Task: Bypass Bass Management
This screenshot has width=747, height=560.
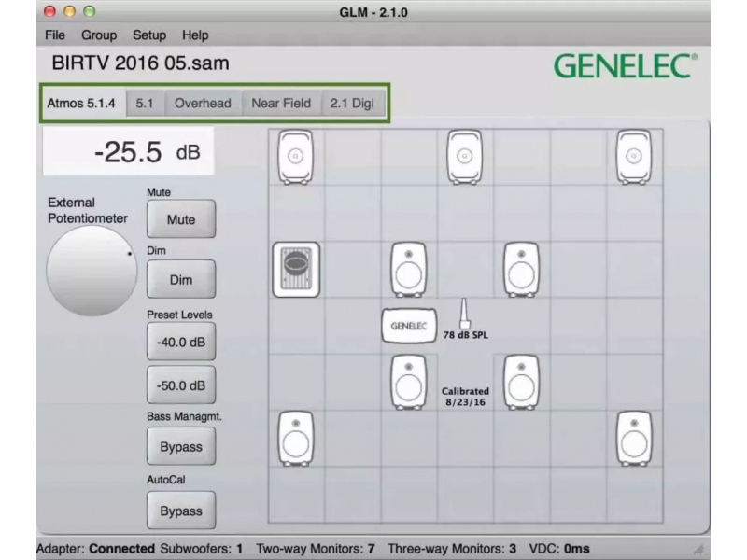Action: click(181, 447)
